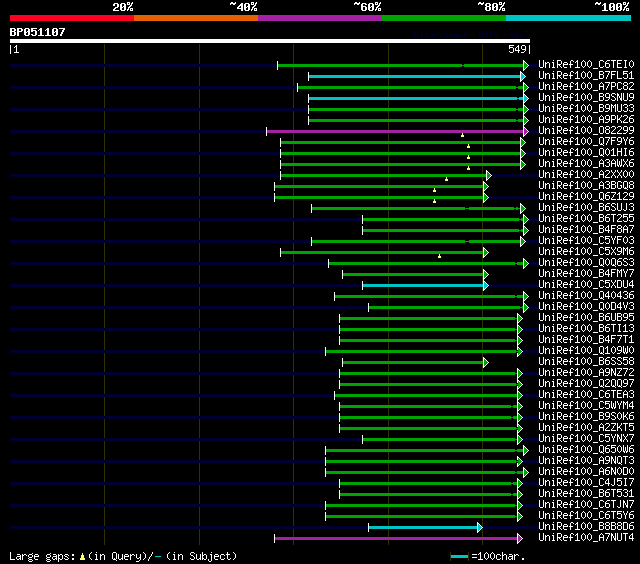Viewport: 640px width, 564px height.
Task: Select UniRef100_C6T5Y6 label
Action: coord(586,516)
